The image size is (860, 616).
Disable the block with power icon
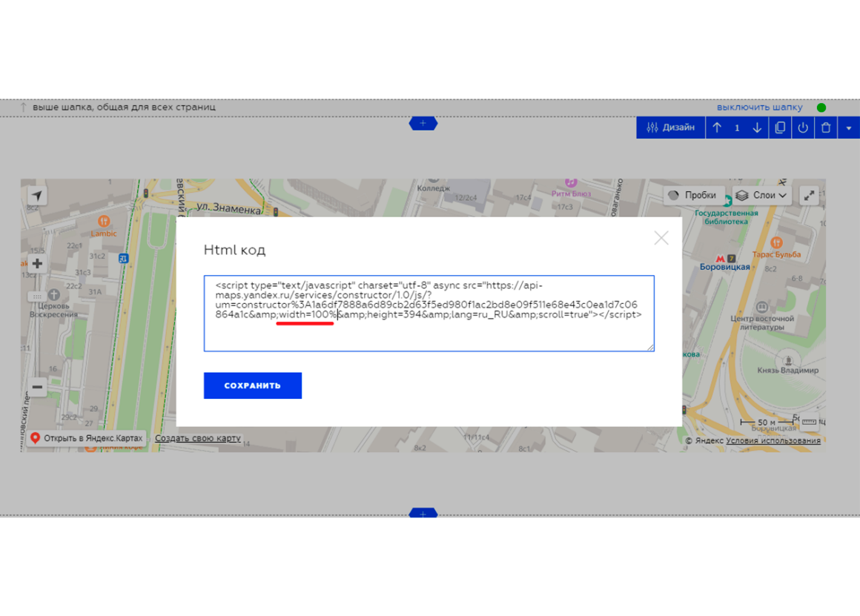[x=803, y=127]
